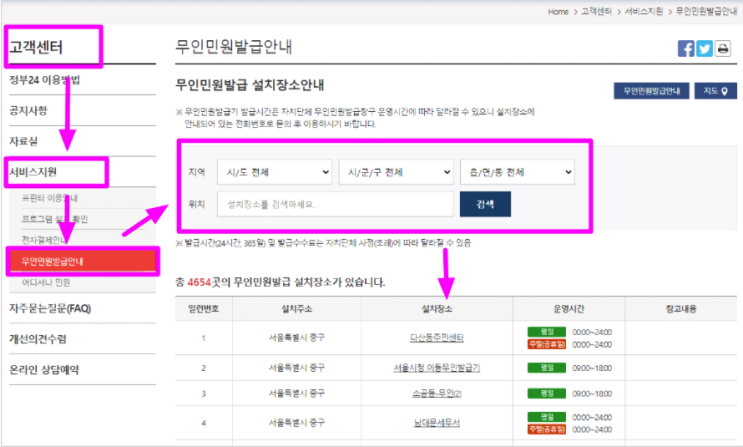Click 평일 badge in 다산동주민센터 row
The width and height of the screenshot is (743, 447).
(547, 332)
